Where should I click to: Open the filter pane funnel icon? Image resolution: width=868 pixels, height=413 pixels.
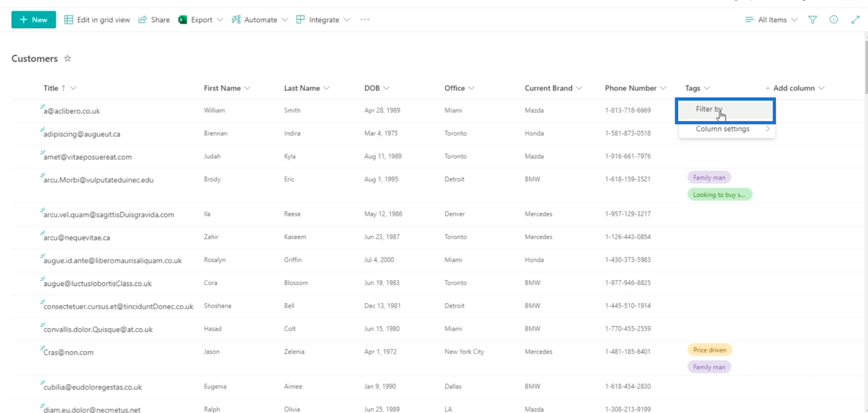[813, 20]
